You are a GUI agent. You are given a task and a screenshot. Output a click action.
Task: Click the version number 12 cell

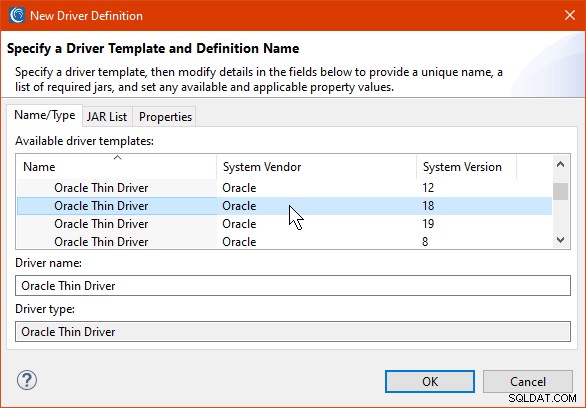coord(428,188)
